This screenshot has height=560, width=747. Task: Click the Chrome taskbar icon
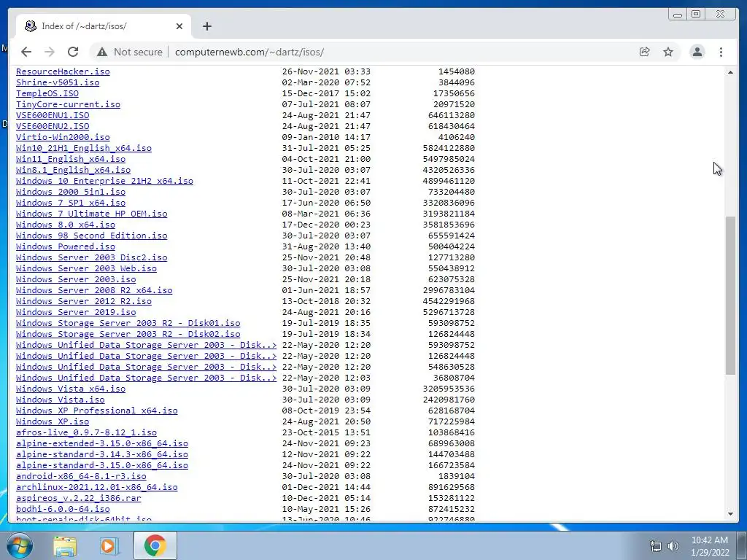(x=155, y=545)
